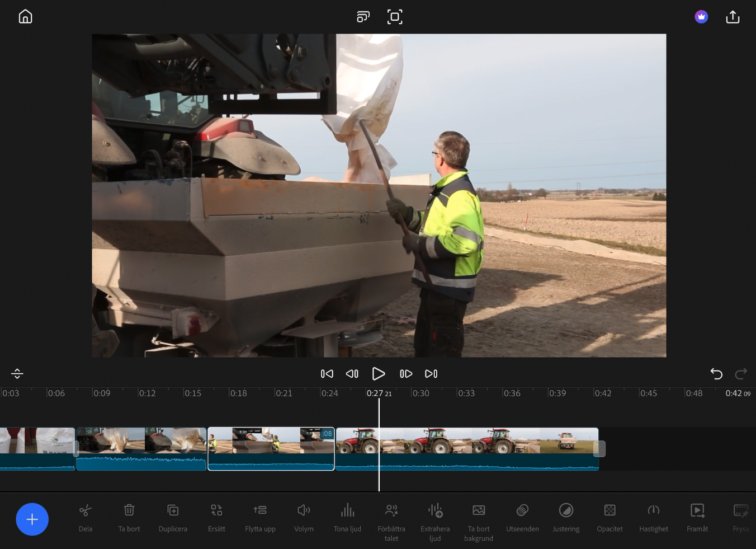Expand or collapse the timeline height
The width and height of the screenshot is (756, 549).
(x=17, y=374)
